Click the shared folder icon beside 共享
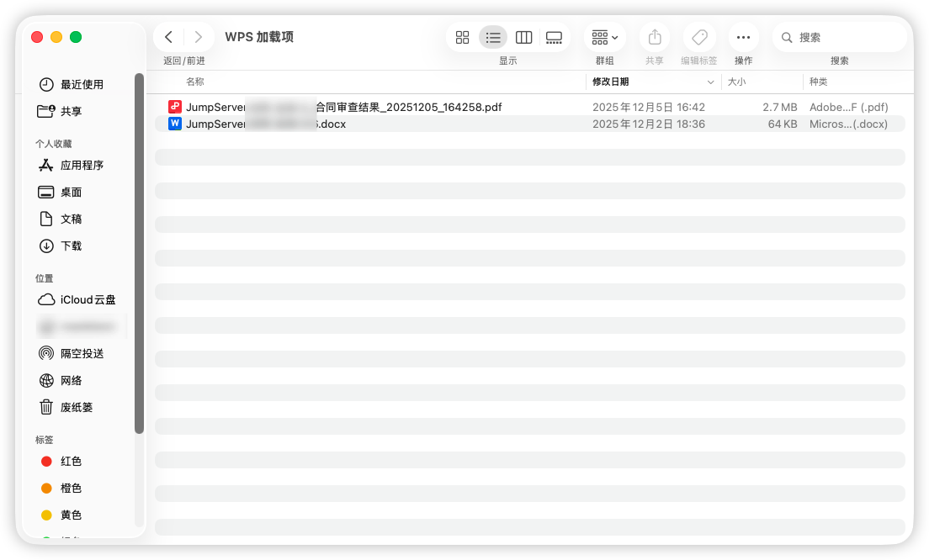The image size is (929, 560). coord(46,111)
